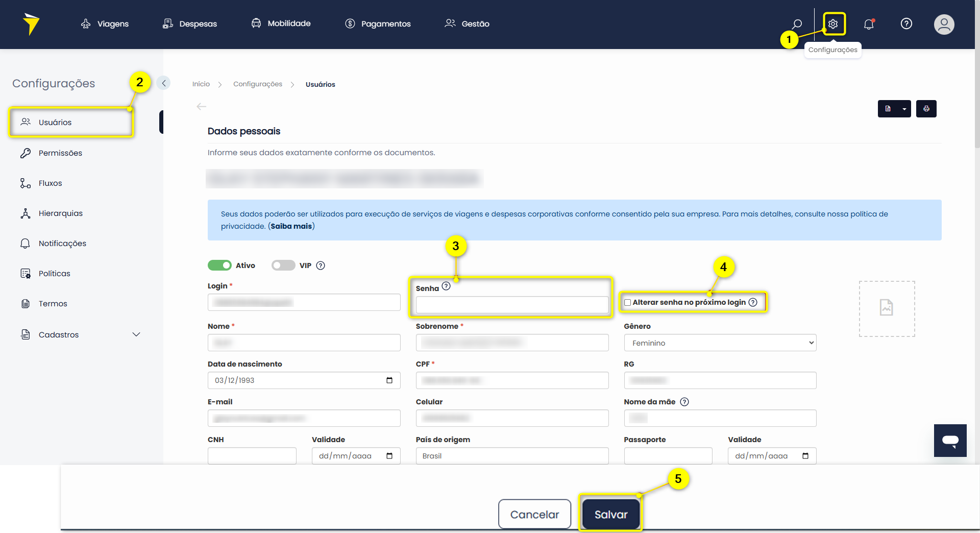The height and width of the screenshot is (533, 980).
Task: Click the RG input field
Action: tap(720, 380)
